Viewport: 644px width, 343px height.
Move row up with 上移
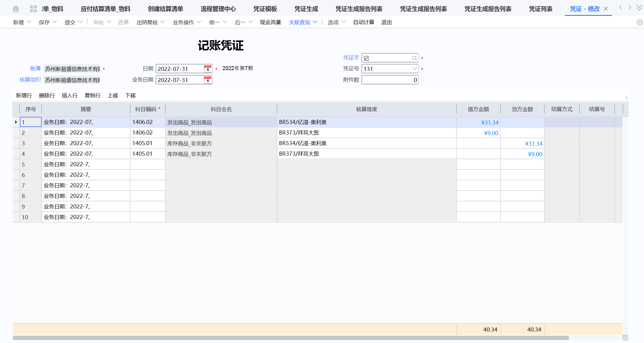point(113,96)
